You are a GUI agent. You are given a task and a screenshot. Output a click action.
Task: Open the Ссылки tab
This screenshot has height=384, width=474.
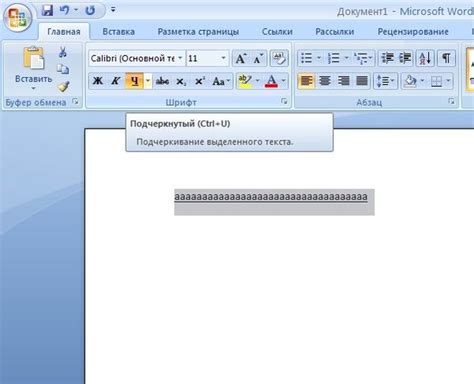(277, 32)
